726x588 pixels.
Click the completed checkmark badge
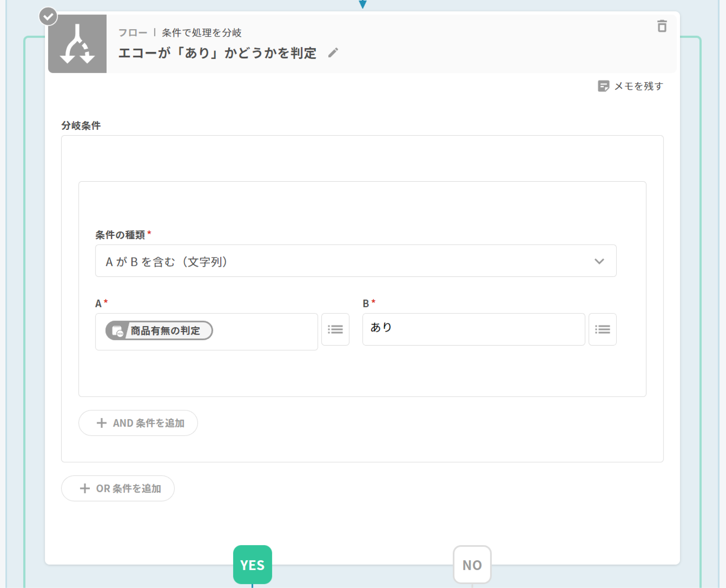[48, 16]
